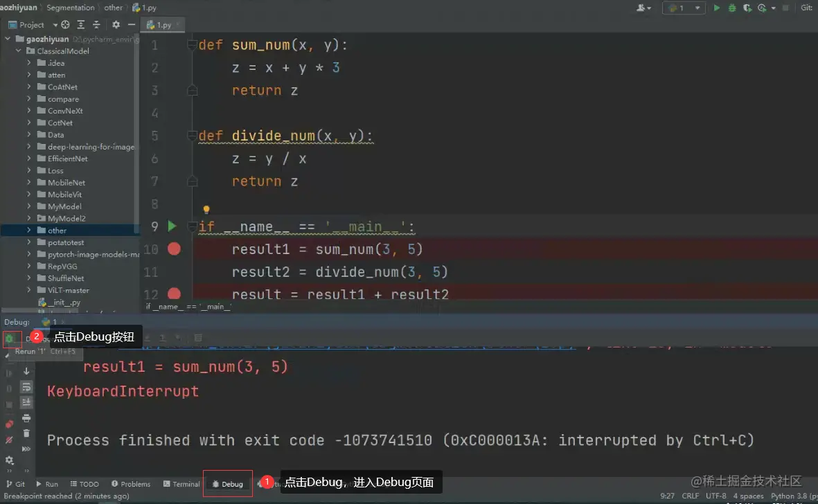818x504 pixels.
Task: Click '4 spaces' indent setting in status bar
Action: pos(748,496)
